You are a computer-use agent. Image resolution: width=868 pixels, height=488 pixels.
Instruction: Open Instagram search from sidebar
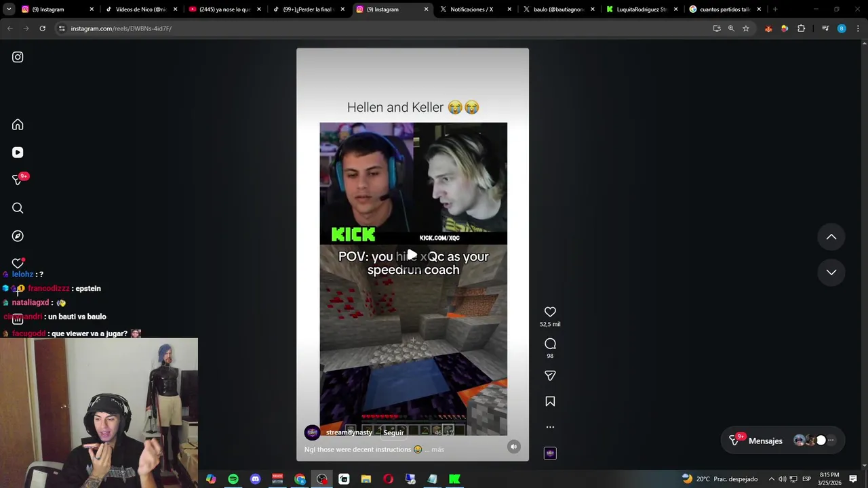(x=18, y=208)
